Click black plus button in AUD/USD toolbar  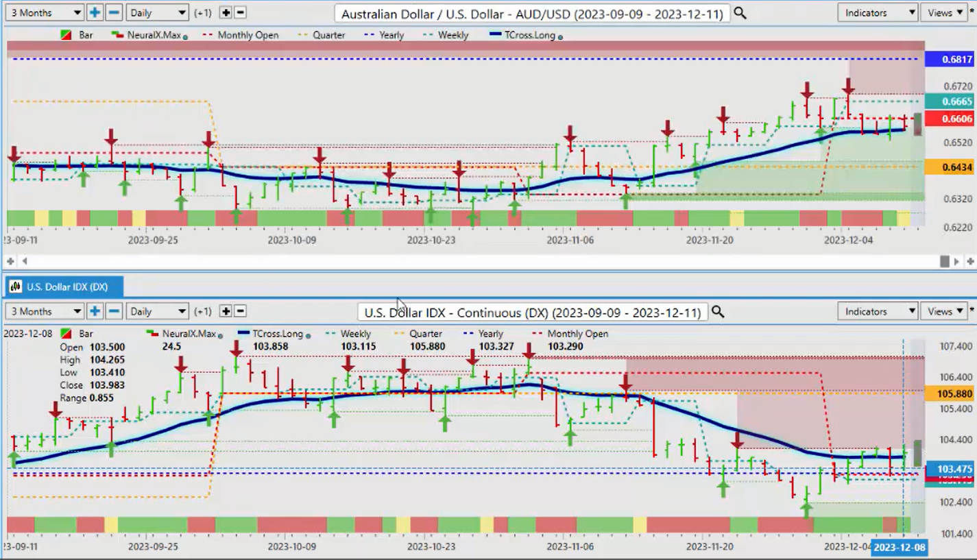(226, 12)
